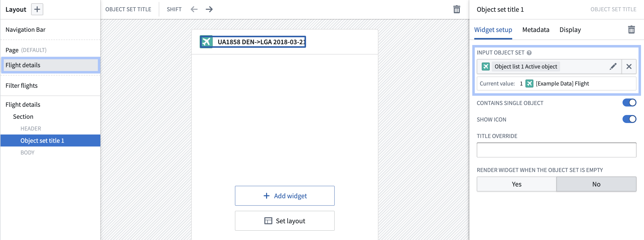
Task: Click the Set layout button
Action: [x=285, y=221]
